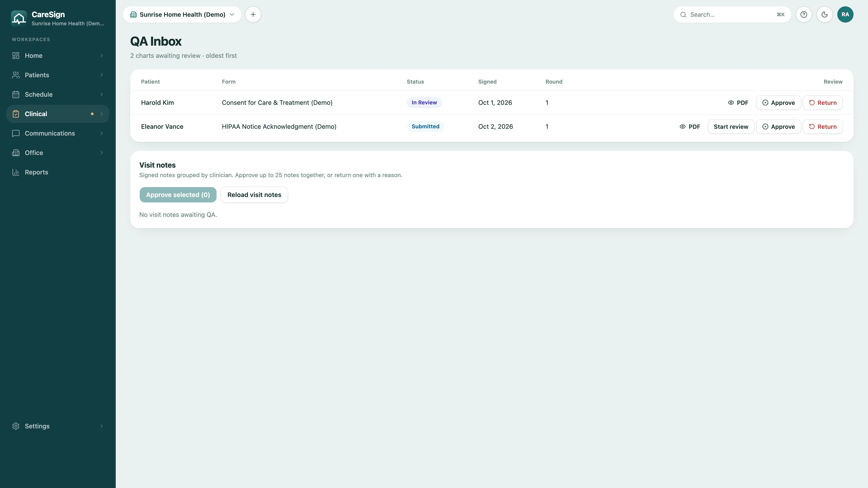Viewport: 868px width, 488px height.
Task: Approve Harold Kim's chart
Action: click(x=778, y=103)
